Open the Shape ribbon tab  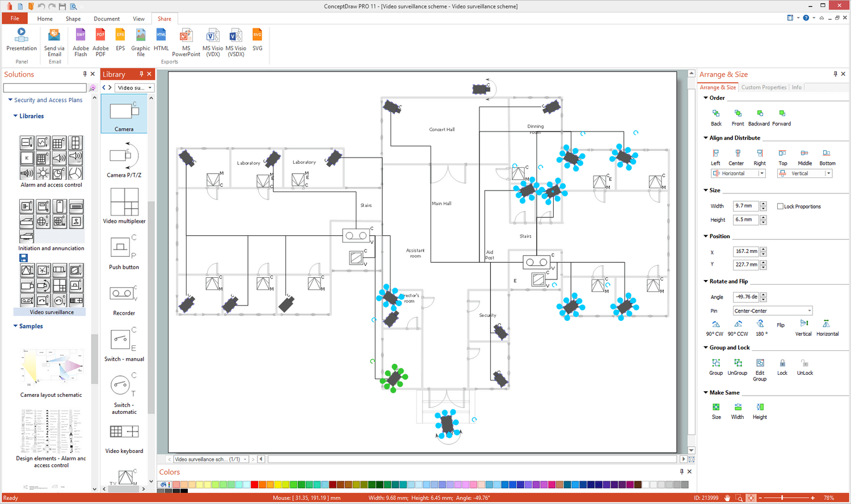[73, 19]
